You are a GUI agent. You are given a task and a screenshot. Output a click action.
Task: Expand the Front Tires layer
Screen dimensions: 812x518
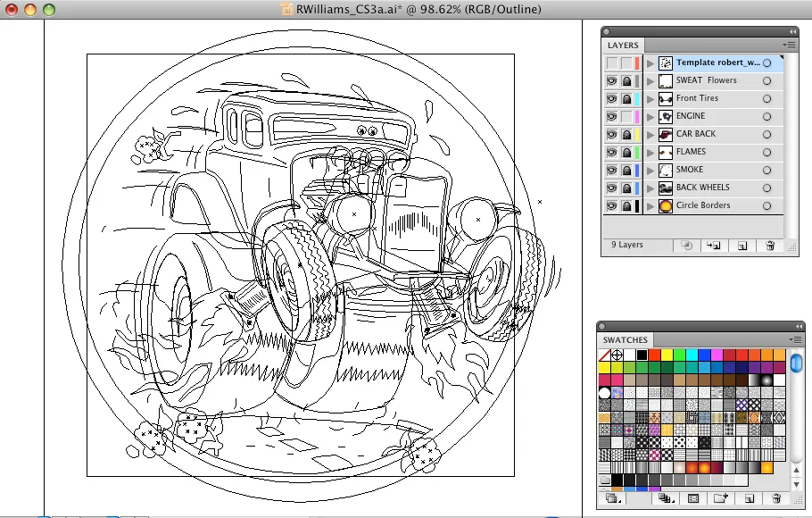pyautogui.click(x=650, y=98)
